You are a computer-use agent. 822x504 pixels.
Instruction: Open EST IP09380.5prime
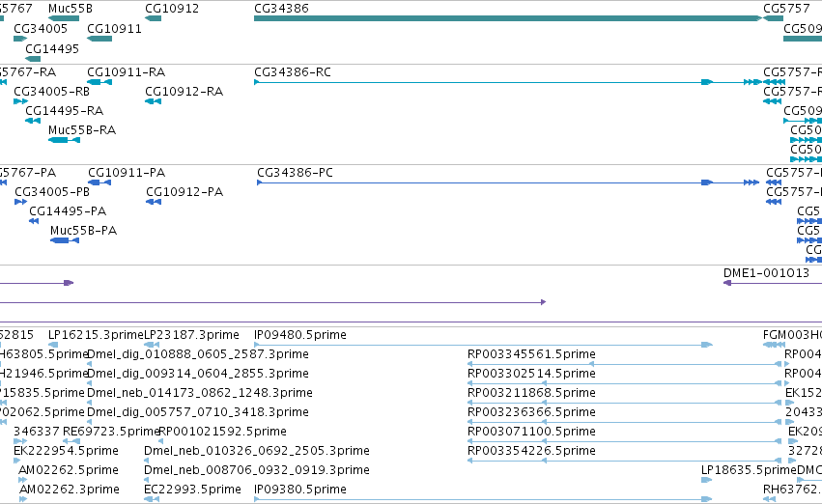(x=299, y=490)
